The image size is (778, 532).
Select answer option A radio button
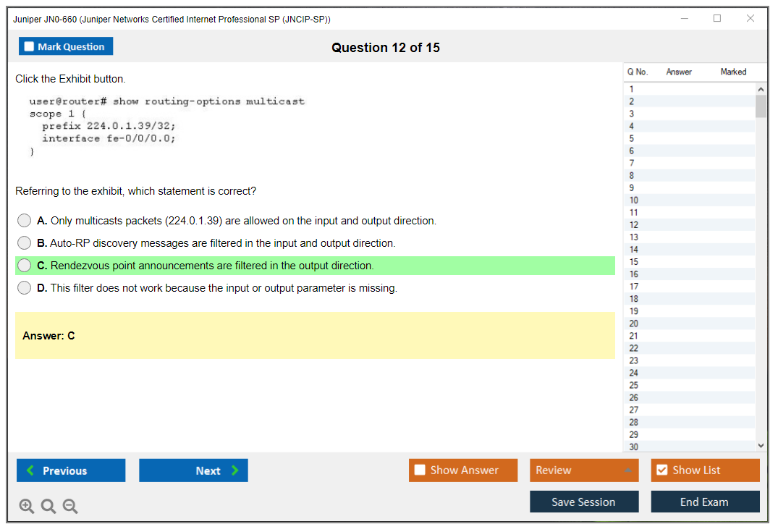point(25,221)
